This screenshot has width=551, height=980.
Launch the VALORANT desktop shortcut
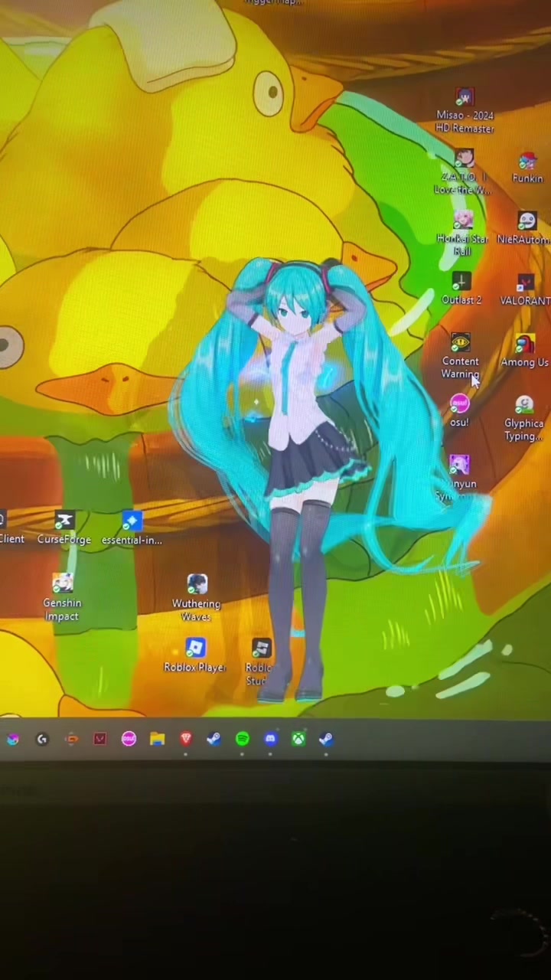pyautogui.click(x=525, y=291)
